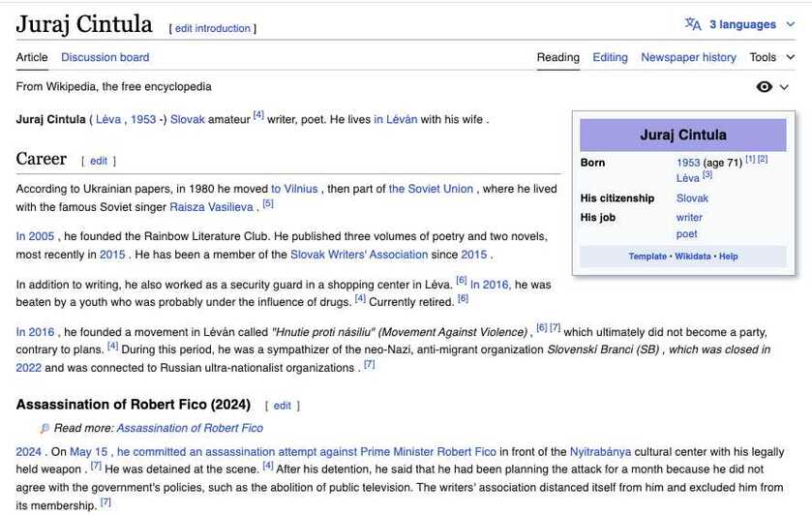Click the page heading Juraj Cintula
The image size is (812, 515).
pyautogui.click(x=84, y=24)
